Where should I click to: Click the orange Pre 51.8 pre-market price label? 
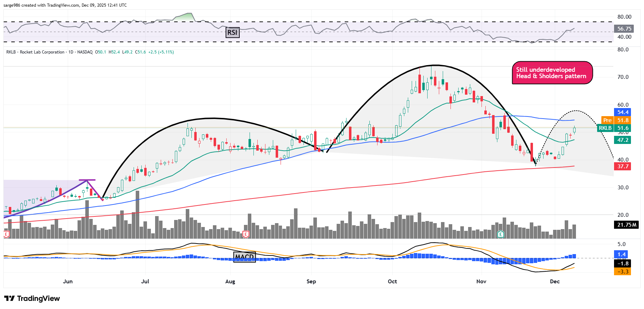tap(615, 120)
